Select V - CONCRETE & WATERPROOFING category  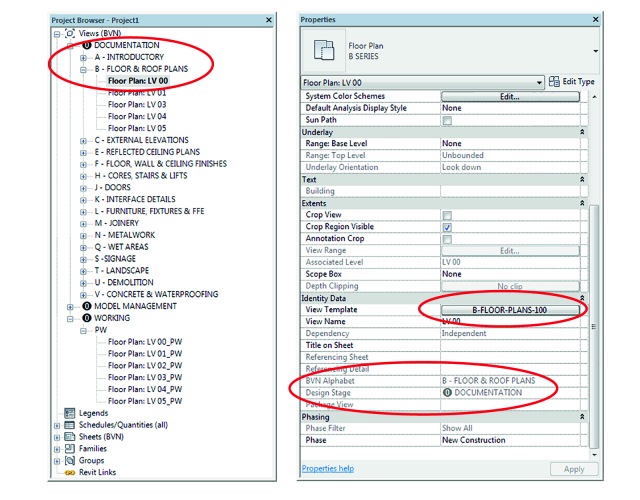pos(156,294)
